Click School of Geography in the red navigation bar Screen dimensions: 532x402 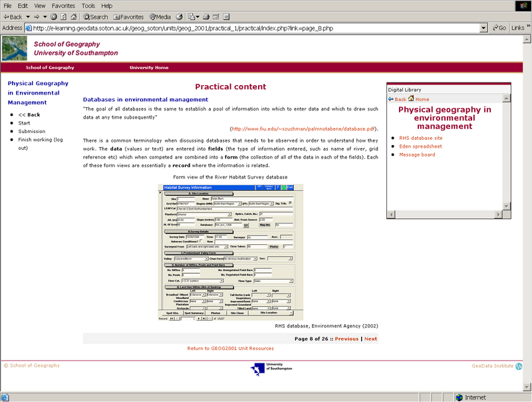50,68
